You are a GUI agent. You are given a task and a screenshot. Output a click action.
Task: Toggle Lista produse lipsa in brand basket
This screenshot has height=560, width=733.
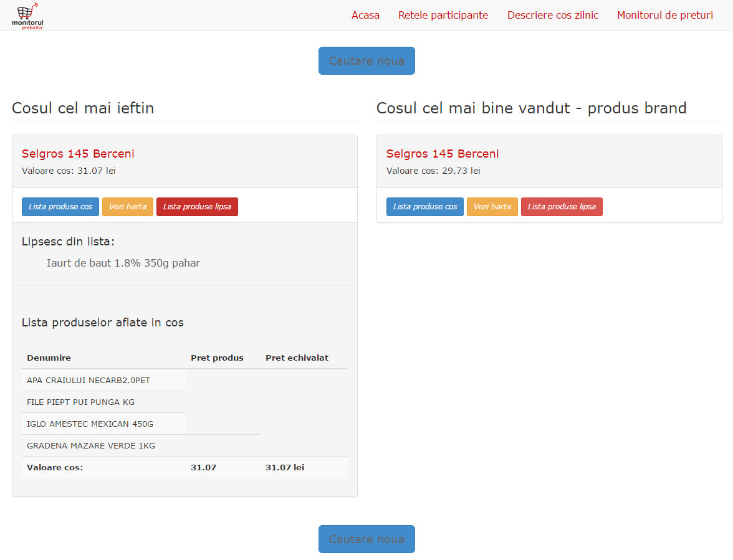562,206
